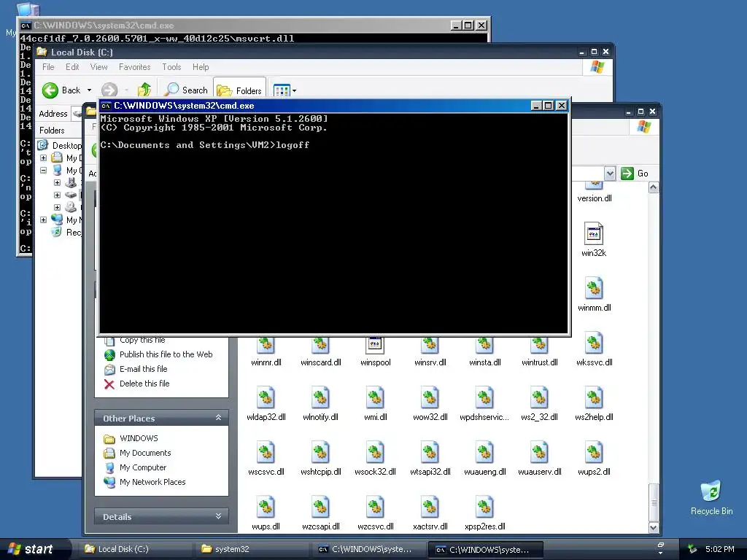Expand My Network Places node in Folders tree
Image resolution: width=747 pixels, height=560 pixels.
click(x=43, y=219)
